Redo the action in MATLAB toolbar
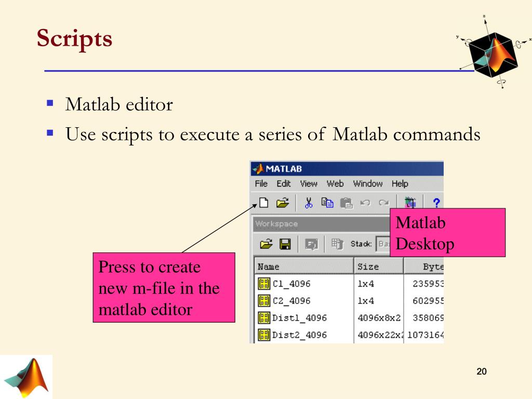The height and width of the screenshot is (399, 532). [384, 203]
